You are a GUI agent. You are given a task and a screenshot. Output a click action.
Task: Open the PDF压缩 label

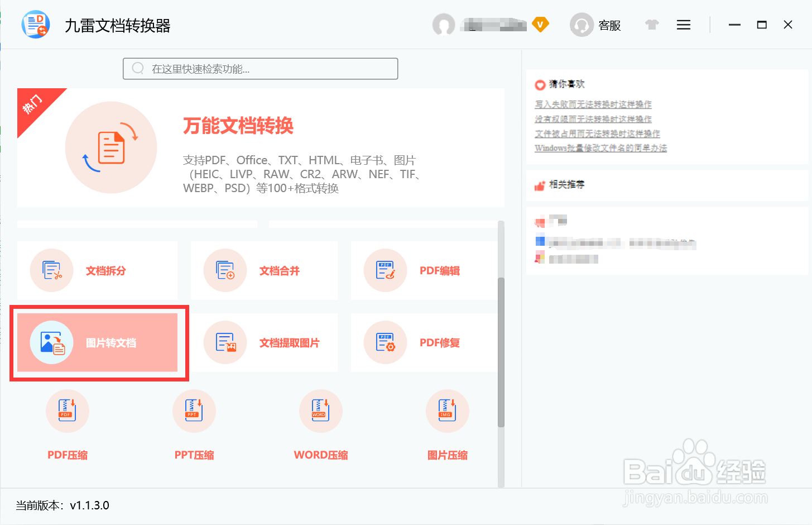(68, 455)
